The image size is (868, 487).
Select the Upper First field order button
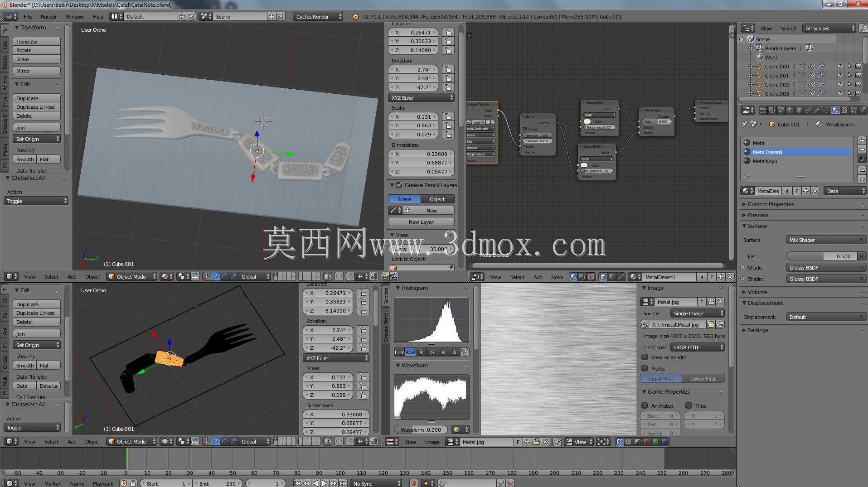660,379
